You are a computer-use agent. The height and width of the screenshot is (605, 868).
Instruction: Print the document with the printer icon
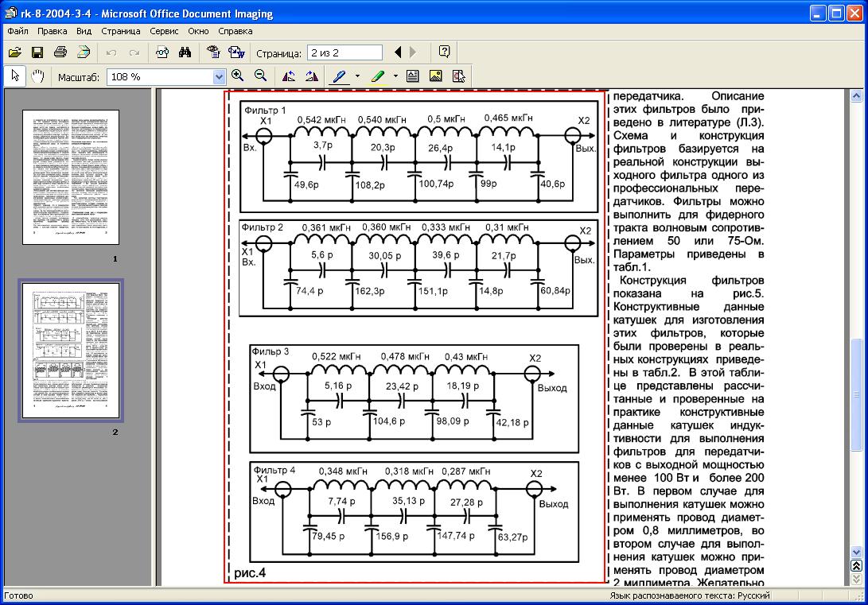(60, 52)
